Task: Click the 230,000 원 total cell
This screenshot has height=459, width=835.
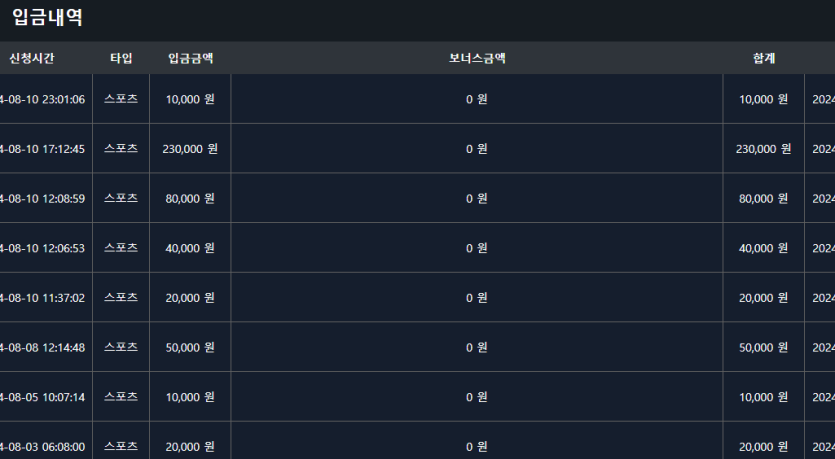Action: pyautogui.click(x=764, y=149)
